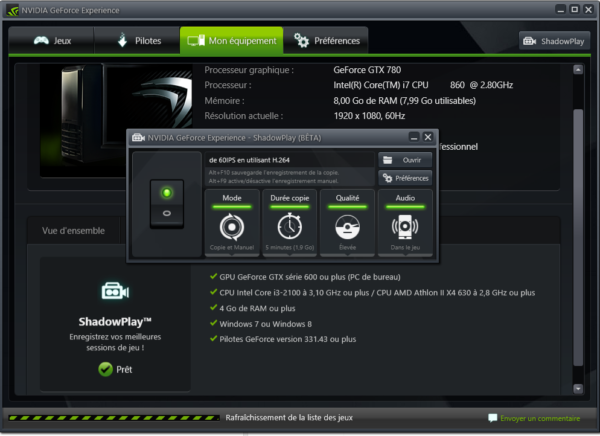The image size is (600, 436).
Task: Click 'Copie et Manuel' mode value
Action: (232, 247)
